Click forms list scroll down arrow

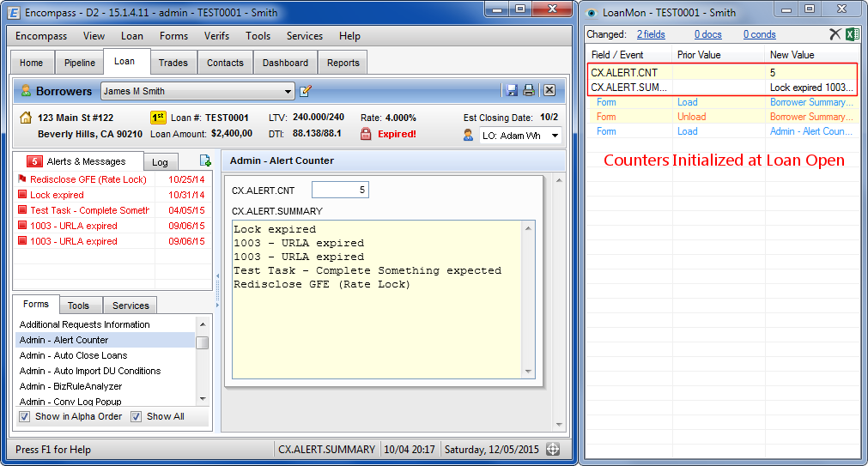(x=202, y=399)
